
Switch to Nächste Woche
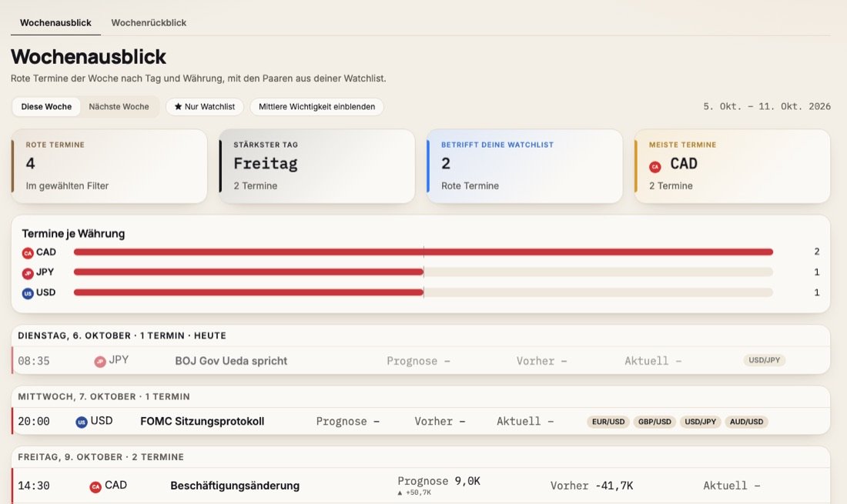pyautogui.click(x=119, y=107)
